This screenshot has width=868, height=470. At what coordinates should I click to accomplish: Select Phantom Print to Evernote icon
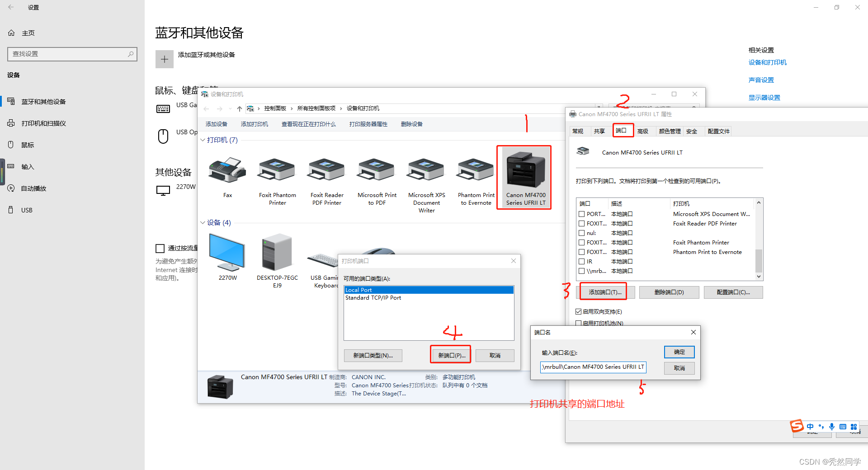pos(476,170)
